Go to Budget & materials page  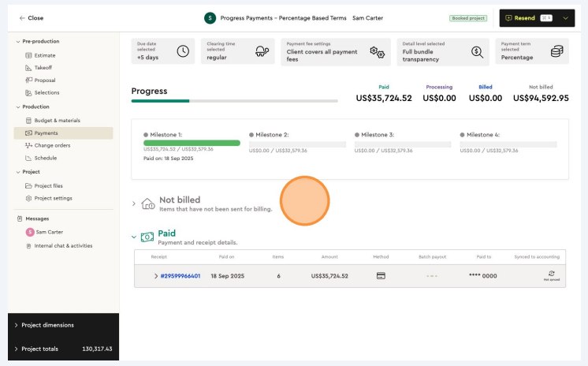coord(57,121)
